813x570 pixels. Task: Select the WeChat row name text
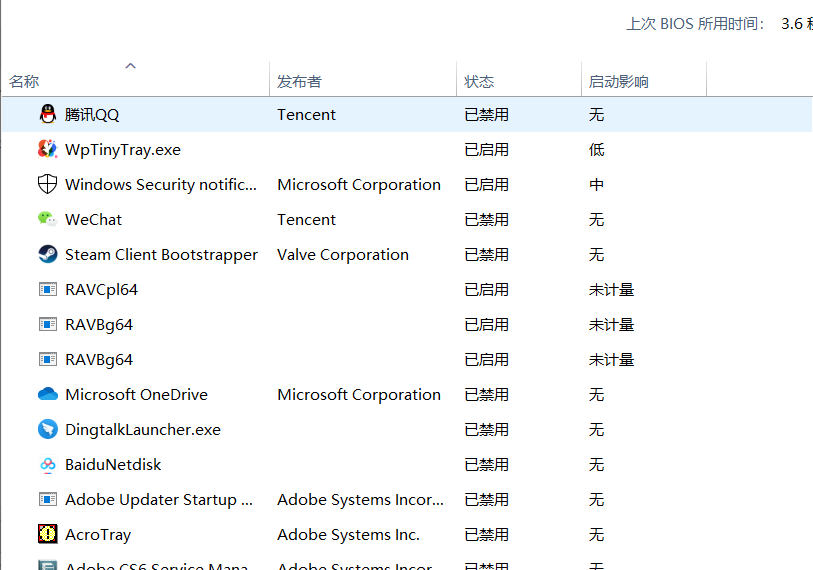[93, 220]
